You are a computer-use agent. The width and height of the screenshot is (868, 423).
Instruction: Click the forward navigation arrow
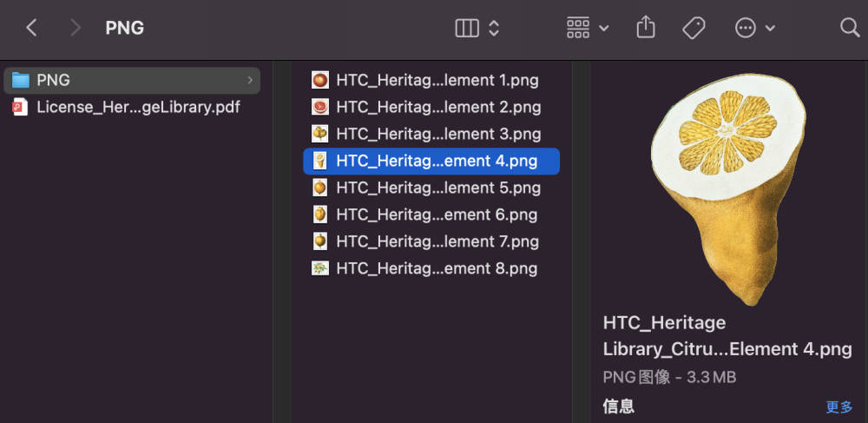coord(76,28)
